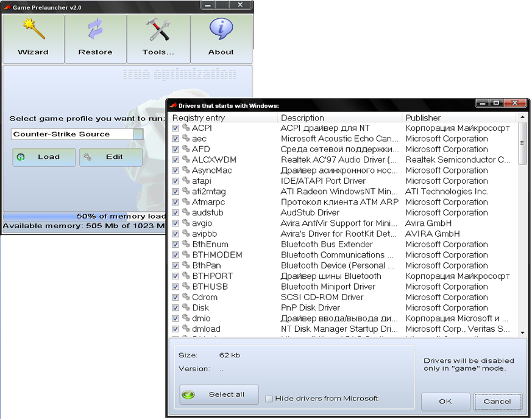The image size is (532, 420).
Task: Sort by Description column header
Action: point(340,117)
